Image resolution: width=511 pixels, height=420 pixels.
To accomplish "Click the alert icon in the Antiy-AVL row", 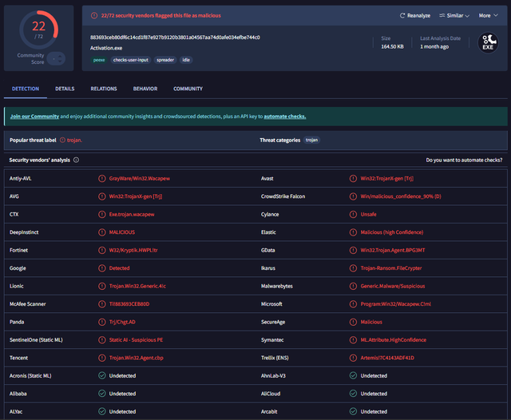I will click(102, 179).
